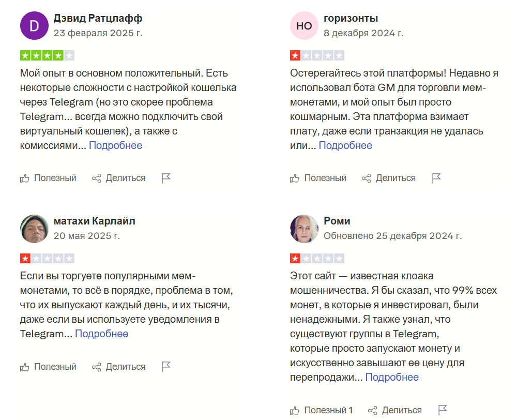Vote горизонты's review as helpful

coord(318,177)
